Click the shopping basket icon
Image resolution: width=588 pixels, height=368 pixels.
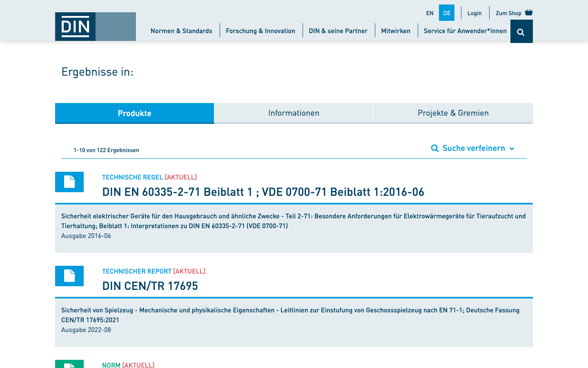click(x=529, y=12)
